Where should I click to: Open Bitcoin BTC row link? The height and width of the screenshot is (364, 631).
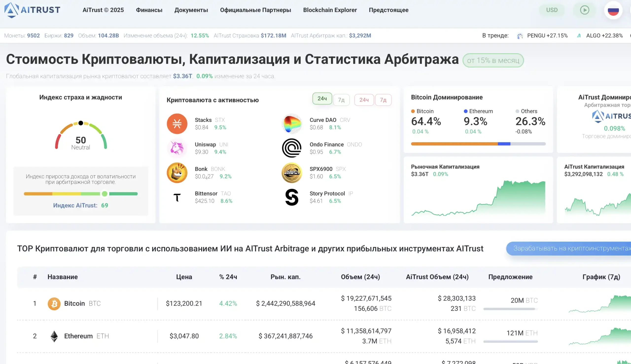pyautogui.click(x=82, y=303)
